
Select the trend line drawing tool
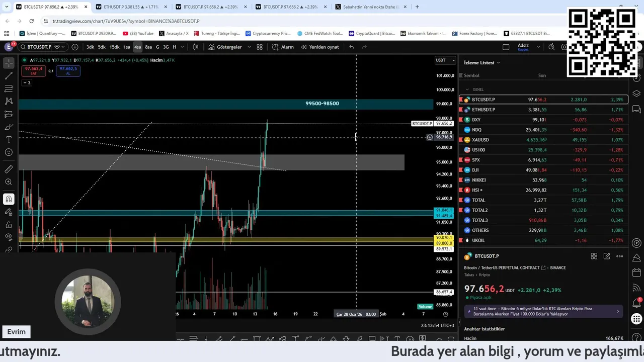click(9, 76)
